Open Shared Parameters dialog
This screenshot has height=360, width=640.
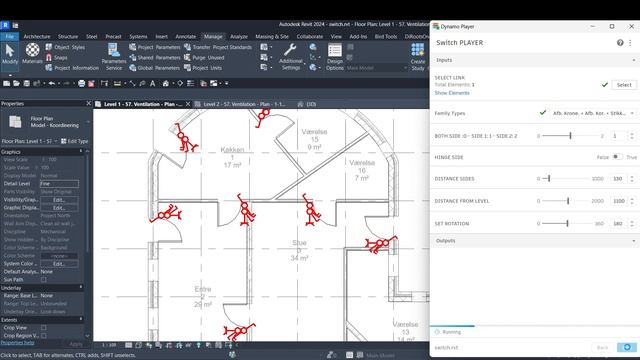tap(155, 58)
